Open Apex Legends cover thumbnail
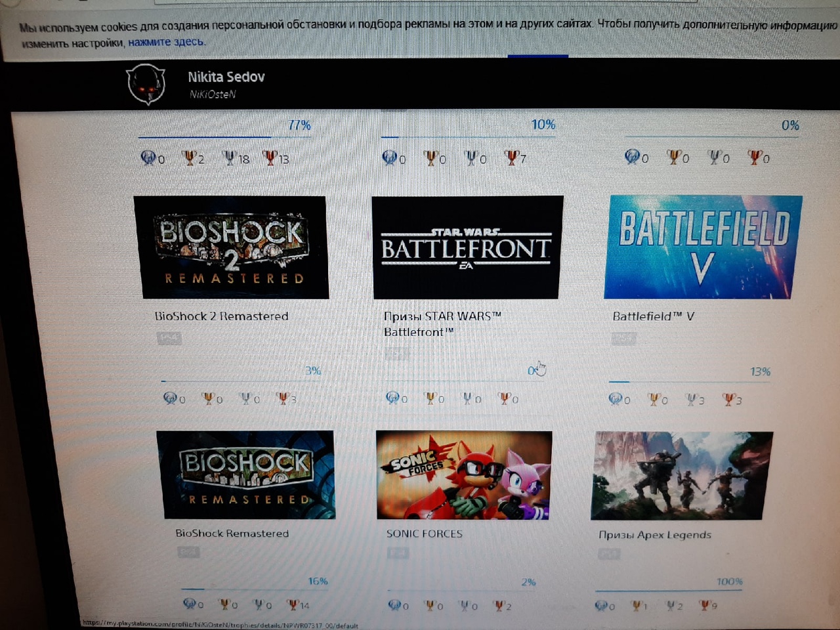The image size is (840, 630). (681, 476)
